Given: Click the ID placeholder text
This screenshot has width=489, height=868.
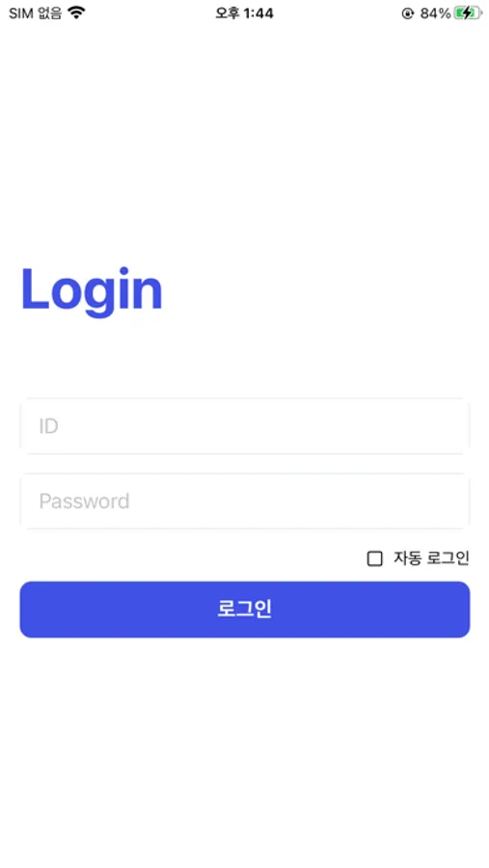Looking at the screenshot, I should coord(48,426).
